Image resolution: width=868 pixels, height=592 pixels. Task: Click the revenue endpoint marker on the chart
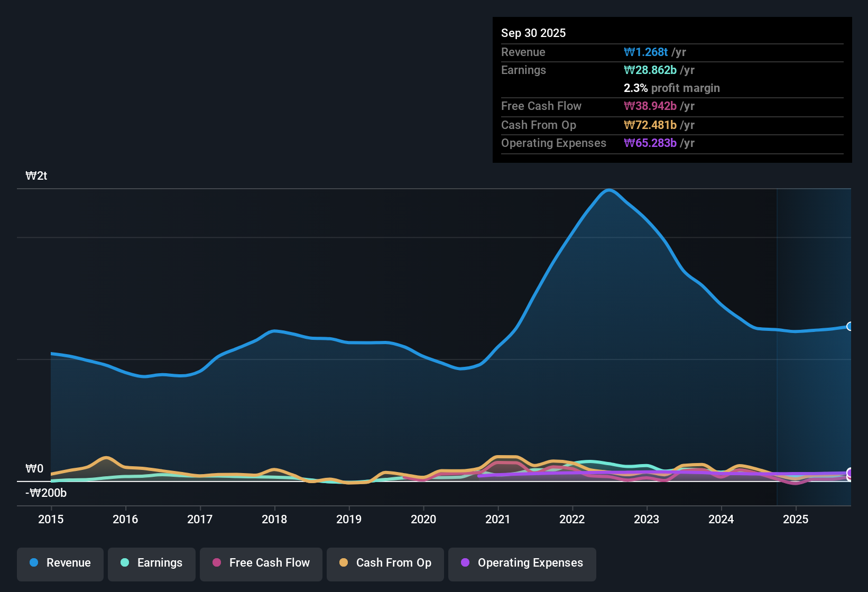[x=849, y=327]
